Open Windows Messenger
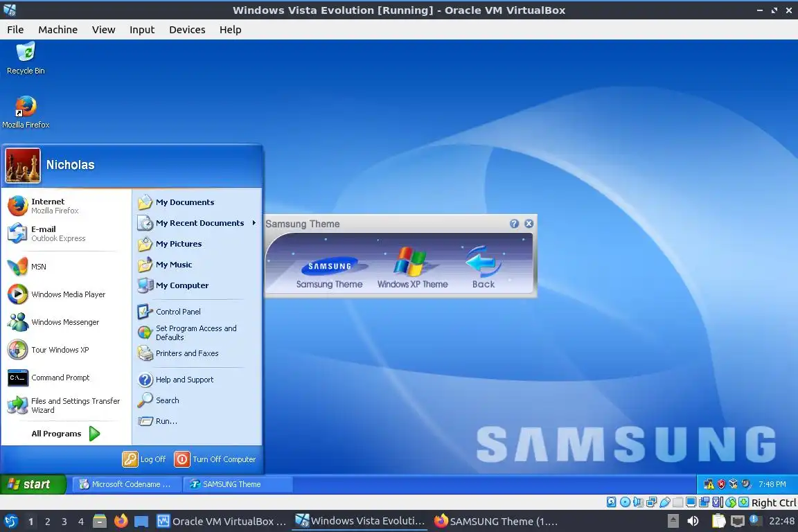The width and height of the screenshot is (798, 532). pos(66,321)
